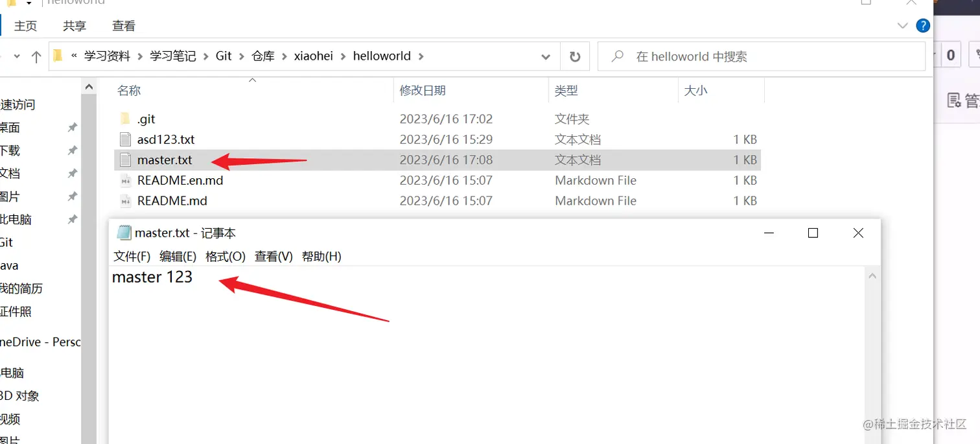Viewport: 980px width, 444px height.
Task: Minimize the Notepad window
Action: point(769,233)
